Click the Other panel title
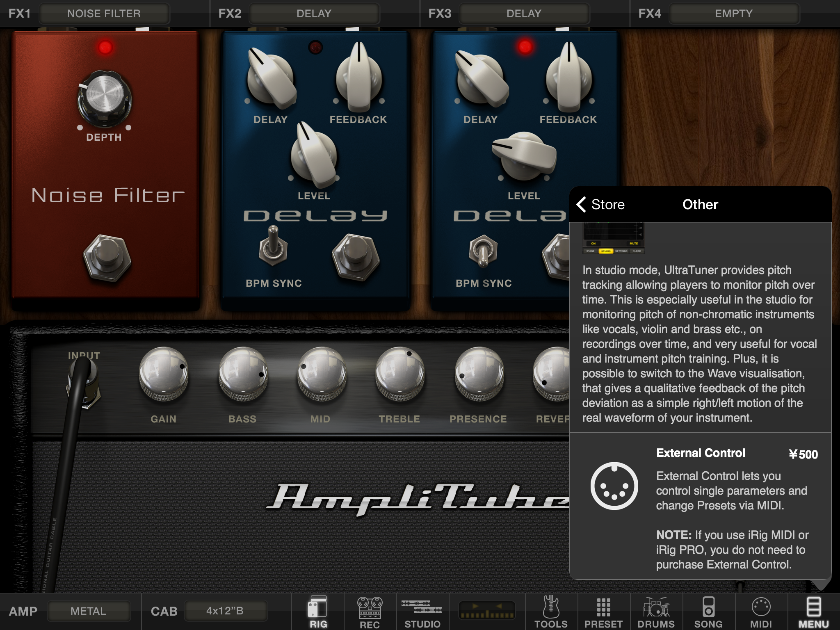Viewport: 840px width, 630px height. coord(700,204)
